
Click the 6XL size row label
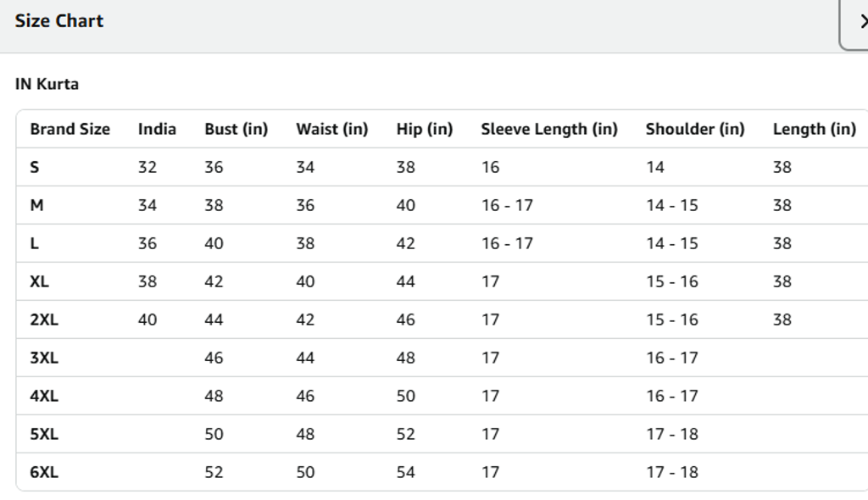[x=44, y=472]
